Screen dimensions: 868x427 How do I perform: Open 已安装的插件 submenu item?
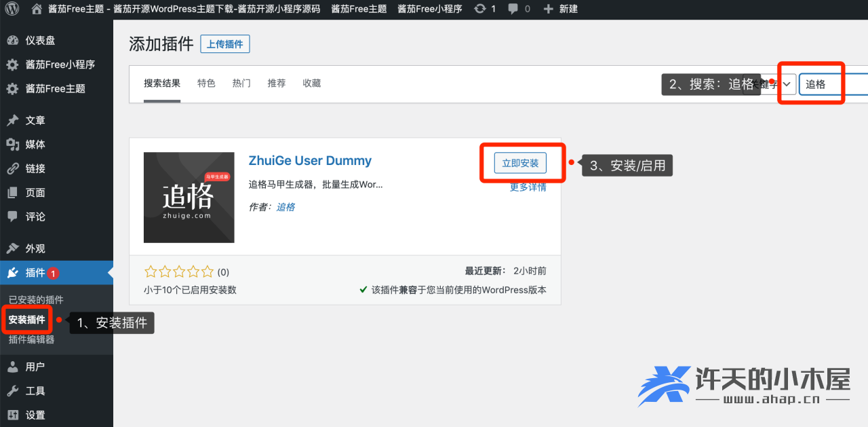pos(36,299)
